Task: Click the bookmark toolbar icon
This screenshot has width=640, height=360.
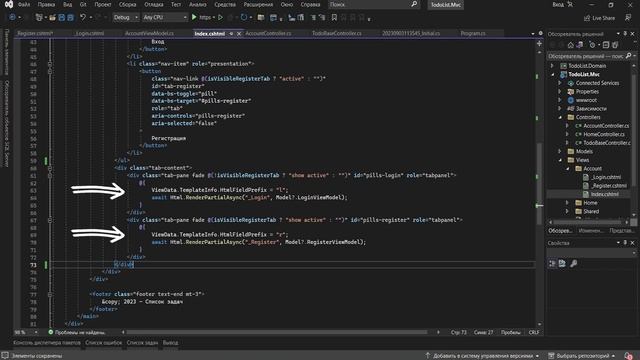Action: [x=334, y=18]
